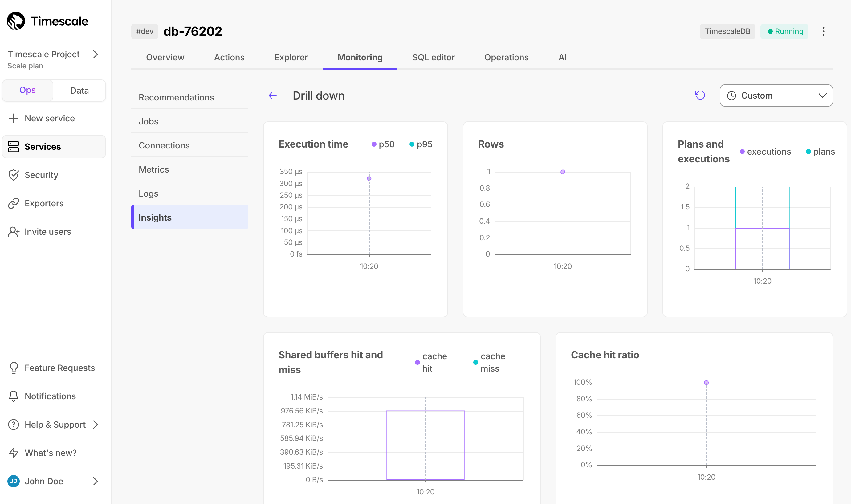Click the cache hit bar in Shared buffers chart
Image resolution: width=851 pixels, height=504 pixels.
(425, 445)
